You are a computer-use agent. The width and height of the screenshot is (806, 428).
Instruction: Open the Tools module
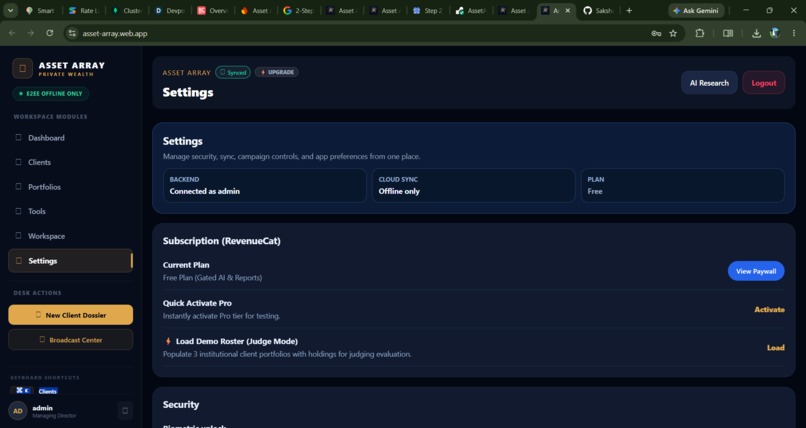(x=70, y=211)
